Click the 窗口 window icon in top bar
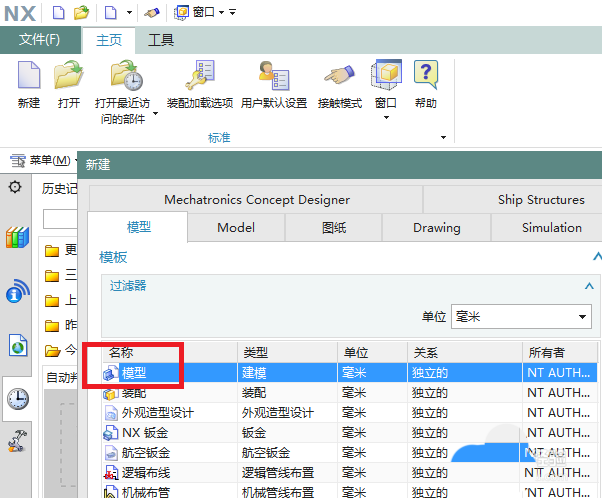Screen dimensions: 602x498 (x=182, y=13)
